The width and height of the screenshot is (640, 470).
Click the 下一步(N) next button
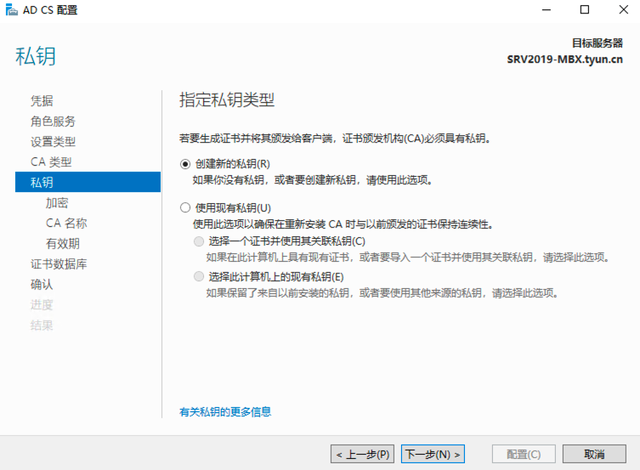click(x=433, y=454)
